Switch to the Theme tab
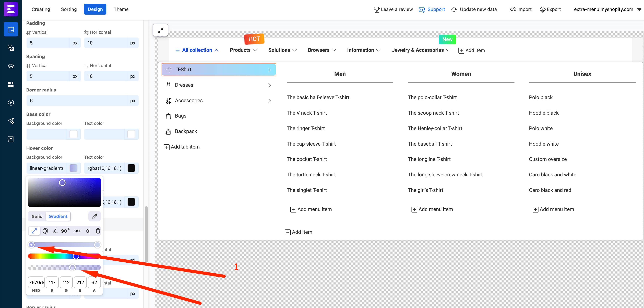 121,9
